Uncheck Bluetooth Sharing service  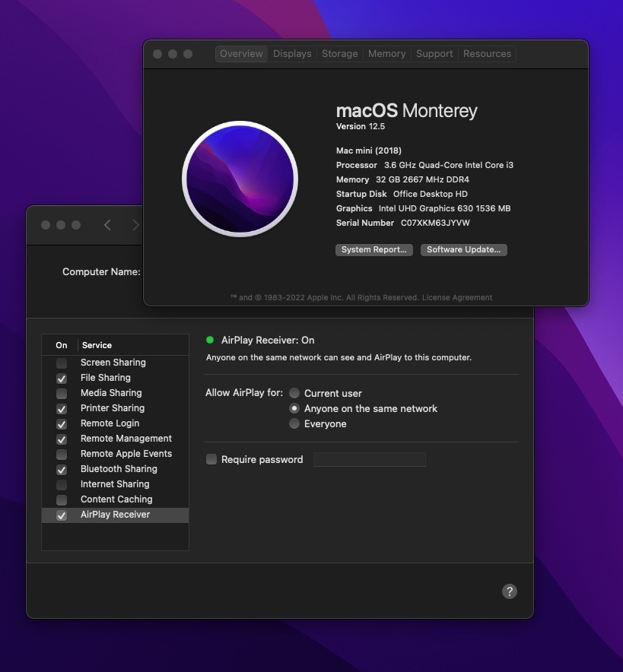pos(62,470)
